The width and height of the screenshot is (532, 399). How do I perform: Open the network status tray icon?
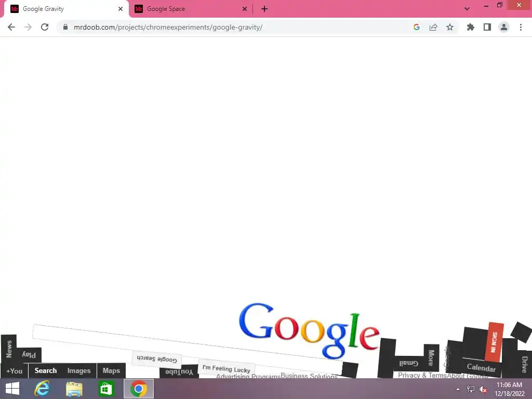pos(471,389)
